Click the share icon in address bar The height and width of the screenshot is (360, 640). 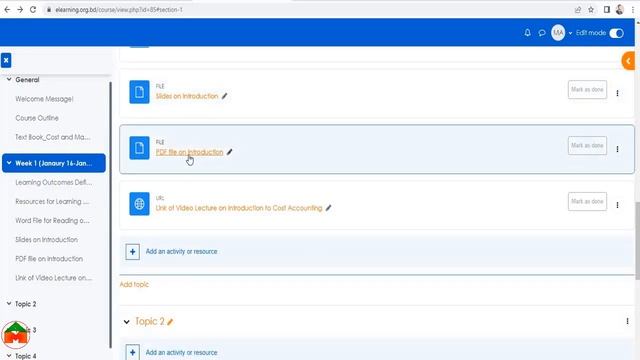point(578,10)
